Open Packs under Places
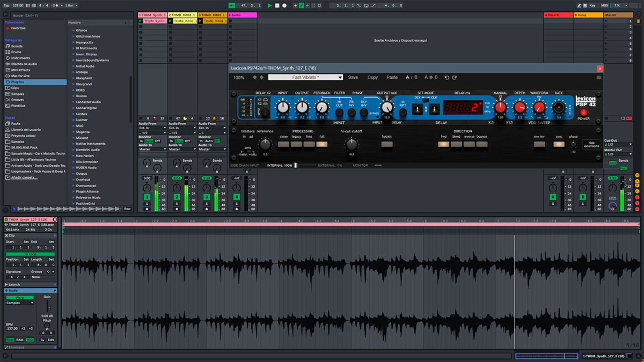 (x=16, y=124)
